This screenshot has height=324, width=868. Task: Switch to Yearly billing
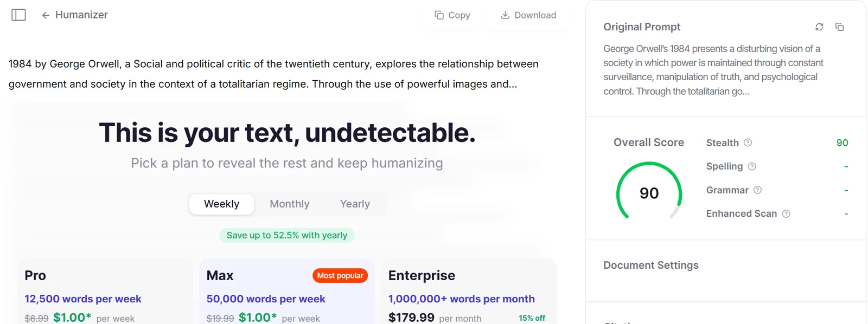[x=355, y=204]
